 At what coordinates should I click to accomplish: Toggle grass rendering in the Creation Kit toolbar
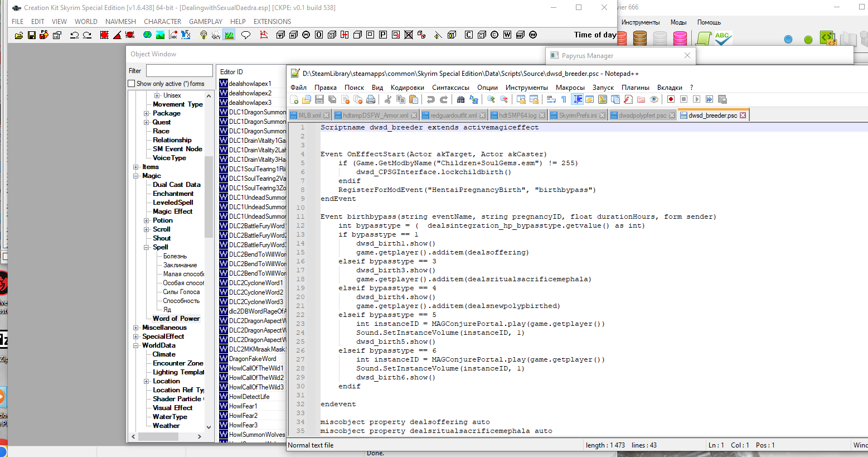click(x=230, y=35)
